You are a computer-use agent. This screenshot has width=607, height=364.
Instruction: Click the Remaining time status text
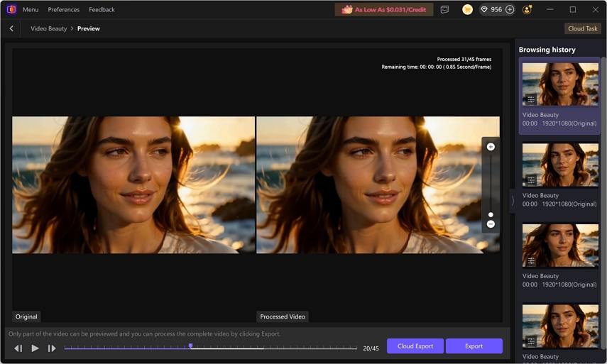(437, 67)
